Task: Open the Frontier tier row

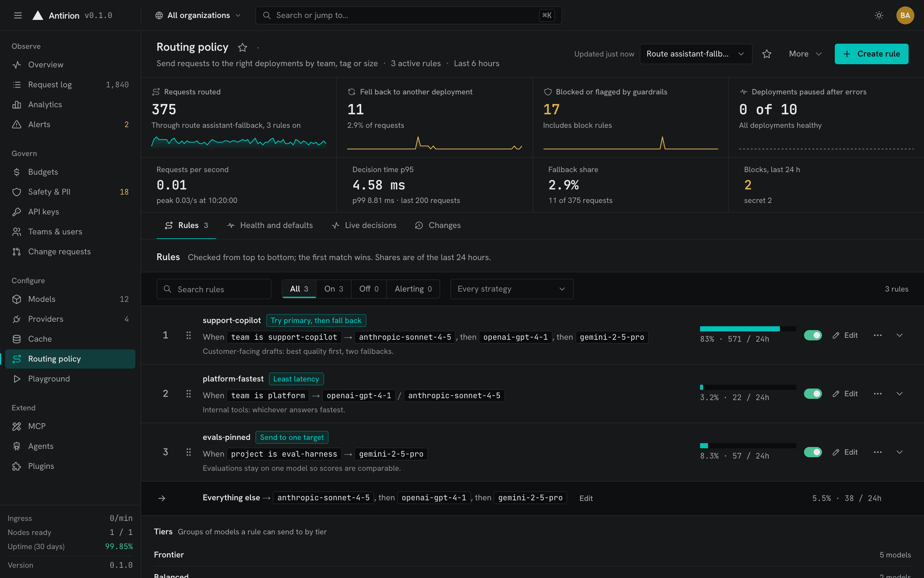Action: 532,555
